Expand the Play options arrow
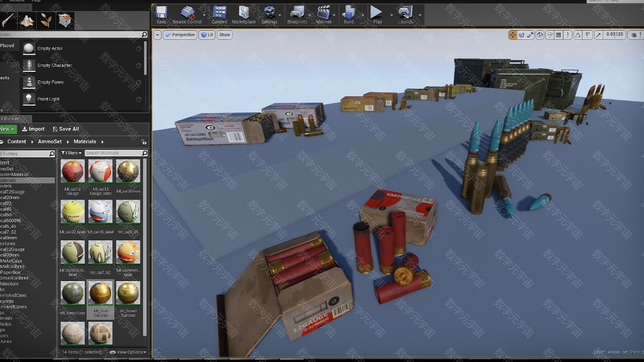Image resolution: width=644 pixels, height=362 pixels. click(391, 15)
